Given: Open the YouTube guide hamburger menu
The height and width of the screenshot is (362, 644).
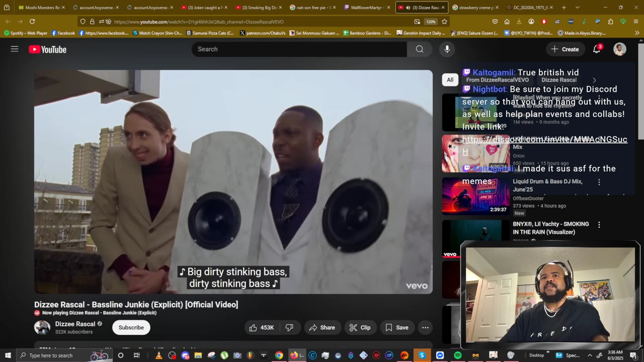Looking at the screenshot, I should [x=15, y=49].
